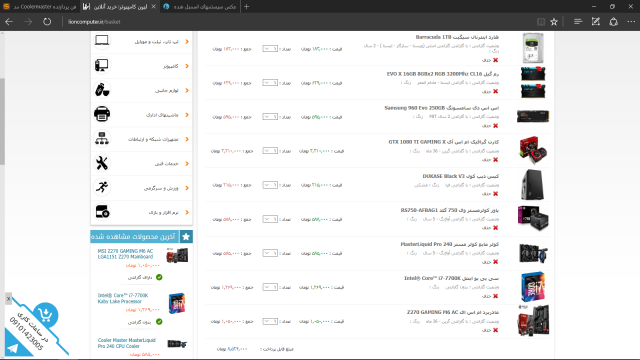Open Samsung 960 Evo 250GB product link
Image resolution: width=640 pixels, height=360 pixels.
442,108
